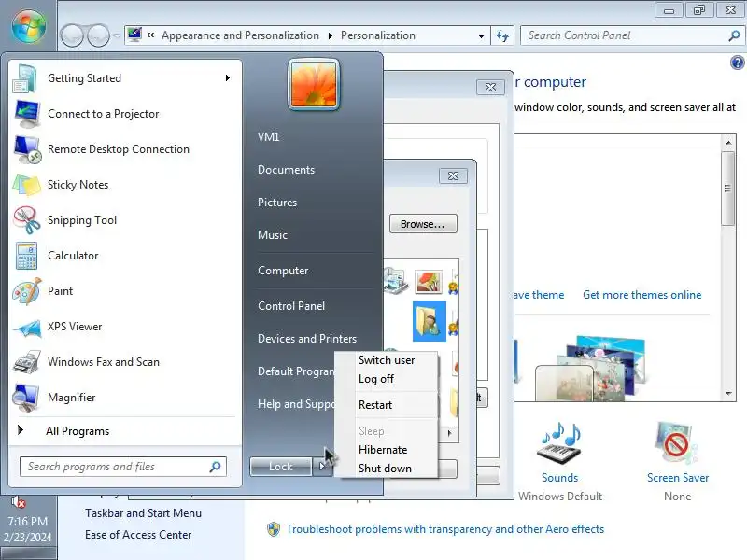This screenshot has height=560, width=747.
Task: Click Appearance and Personalization breadcrumb
Action: click(x=240, y=35)
